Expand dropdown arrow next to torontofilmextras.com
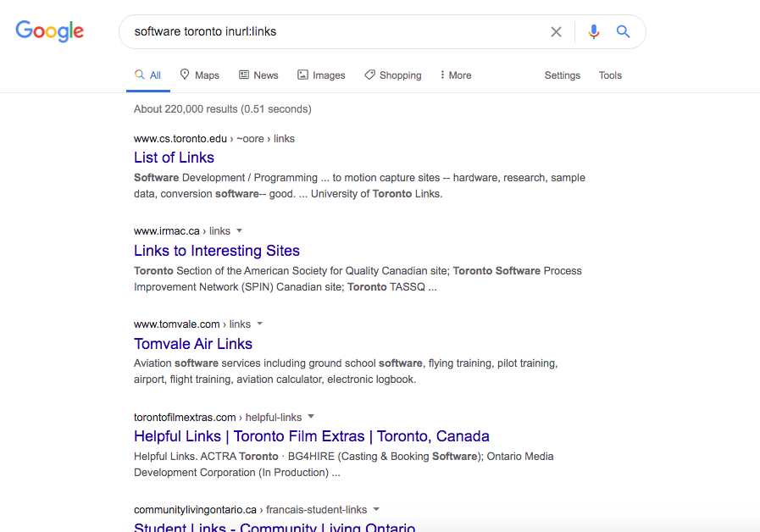760x532 pixels. click(311, 417)
